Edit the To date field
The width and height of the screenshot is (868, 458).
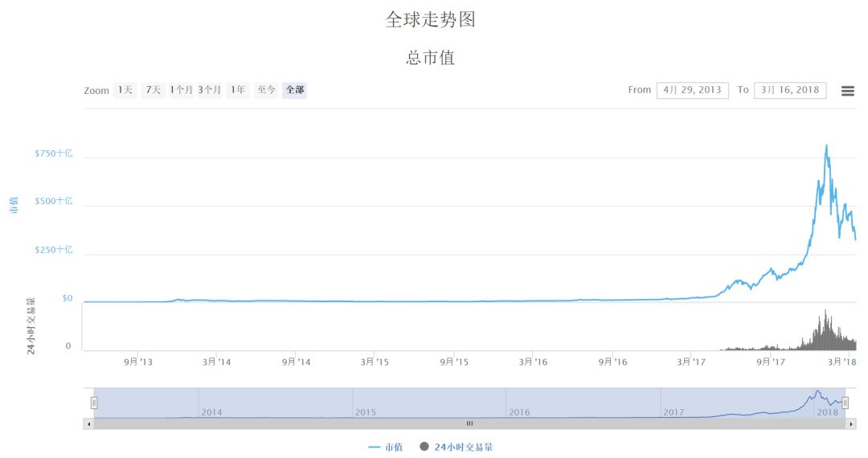coord(790,90)
